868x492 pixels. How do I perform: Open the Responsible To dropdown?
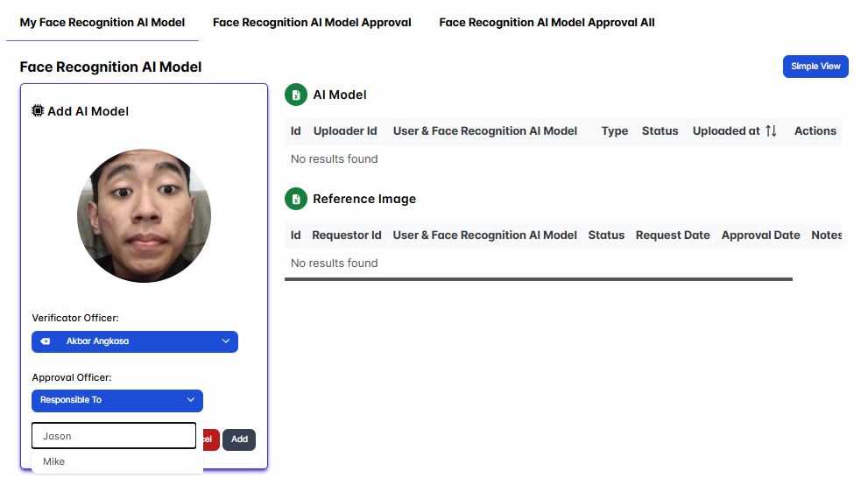click(x=117, y=400)
